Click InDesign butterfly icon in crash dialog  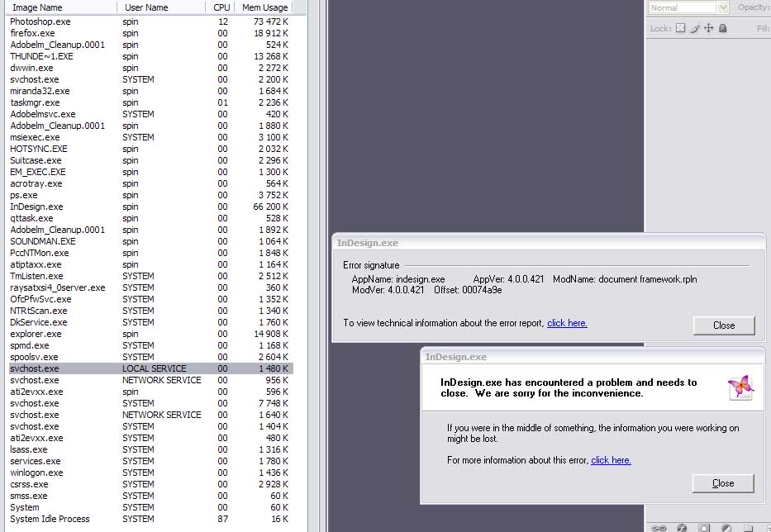[x=740, y=387]
